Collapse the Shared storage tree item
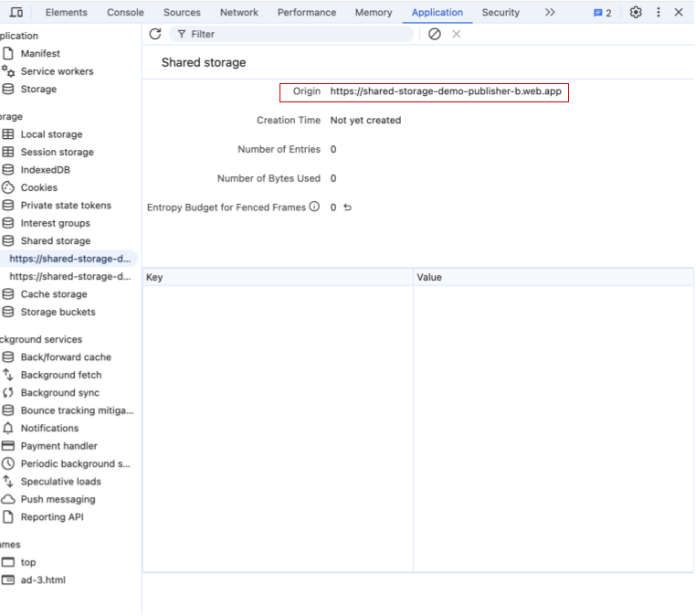The height and width of the screenshot is (616, 696). 55,241
